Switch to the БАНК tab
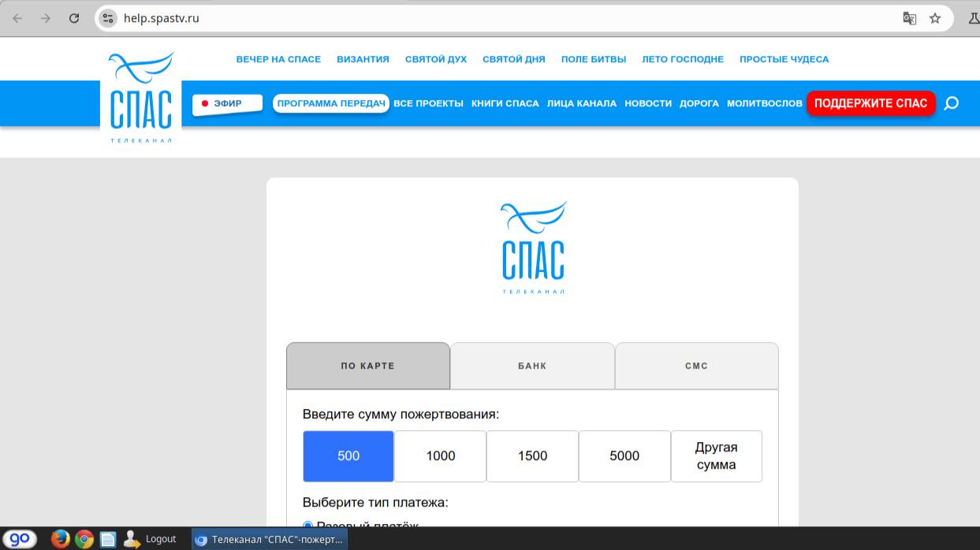 532,366
